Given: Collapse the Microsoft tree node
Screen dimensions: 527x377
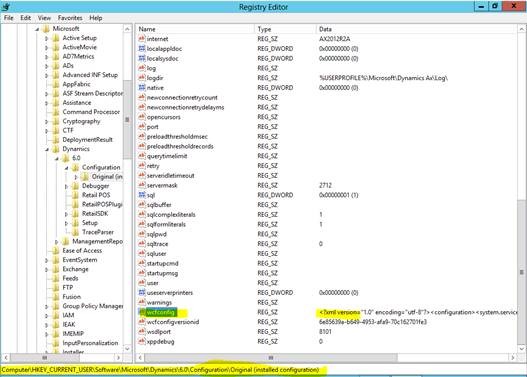Looking at the screenshot, I should [37, 29].
